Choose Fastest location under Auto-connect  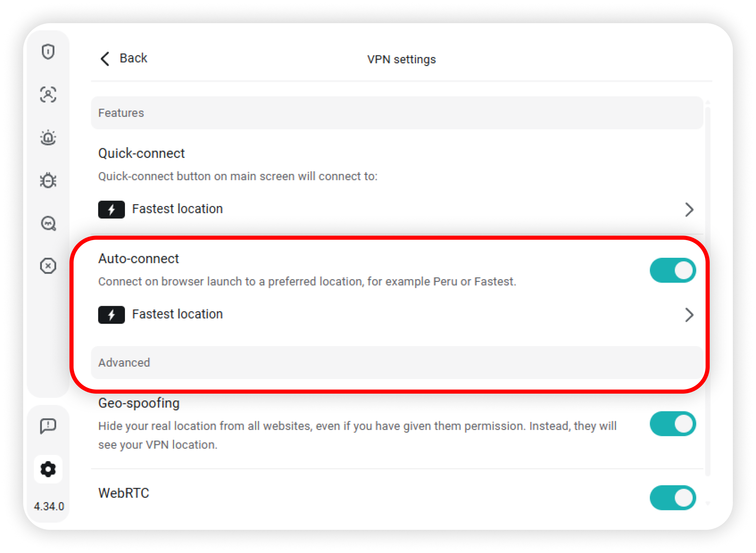coord(177,314)
